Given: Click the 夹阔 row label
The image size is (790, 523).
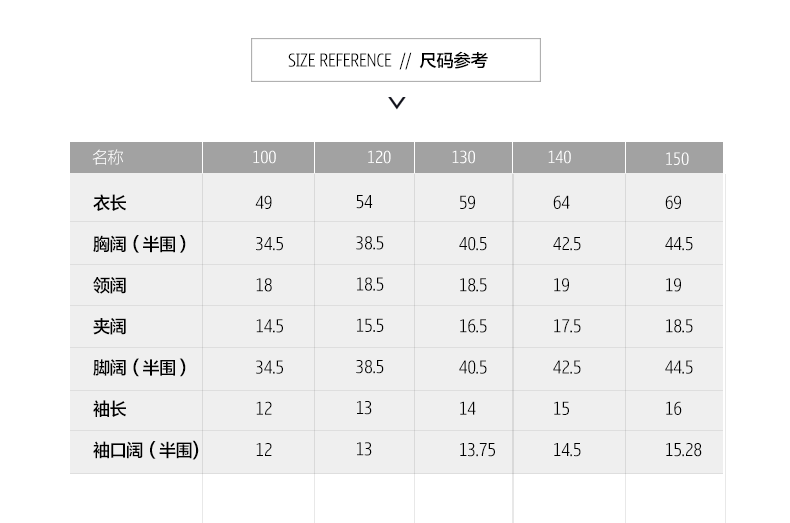Looking at the screenshot, I should pyautogui.click(x=110, y=327).
